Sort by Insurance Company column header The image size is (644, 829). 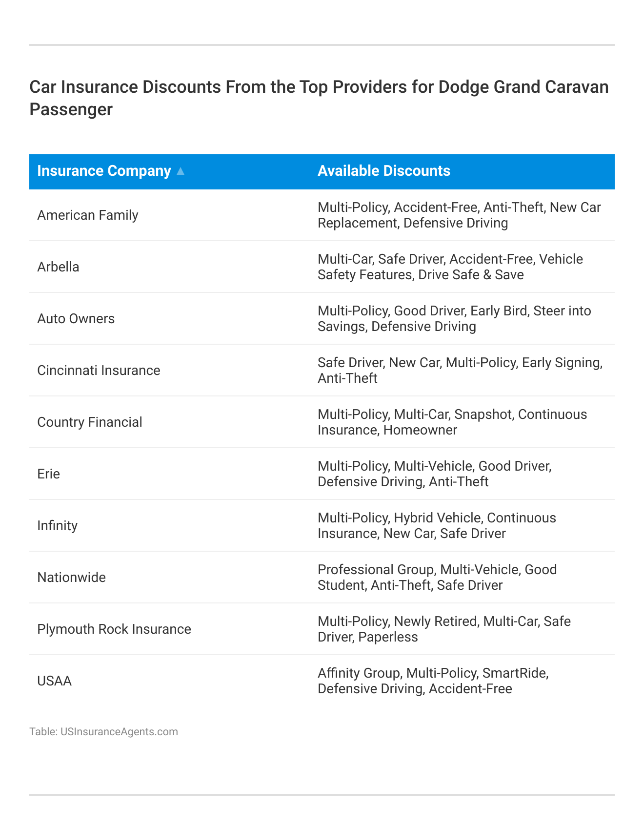click(x=104, y=171)
